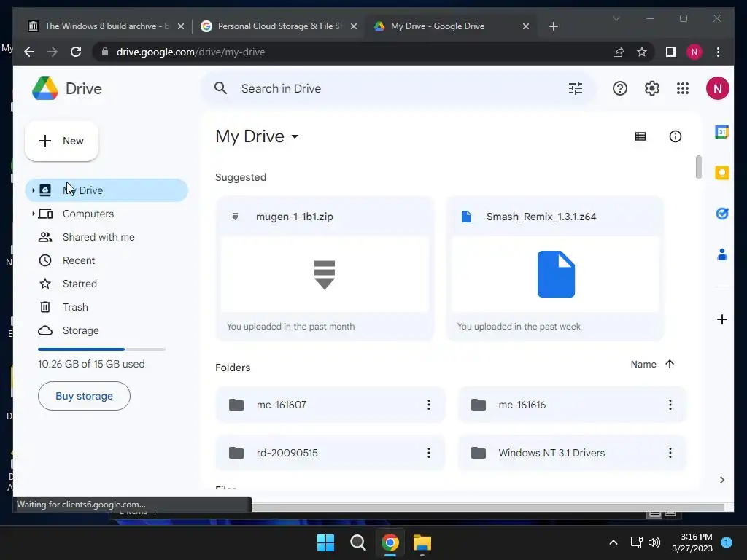Screen dimensions: 747x560
Task: Expand the My Drive tree arrow
Action: pyautogui.click(x=34, y=190)
